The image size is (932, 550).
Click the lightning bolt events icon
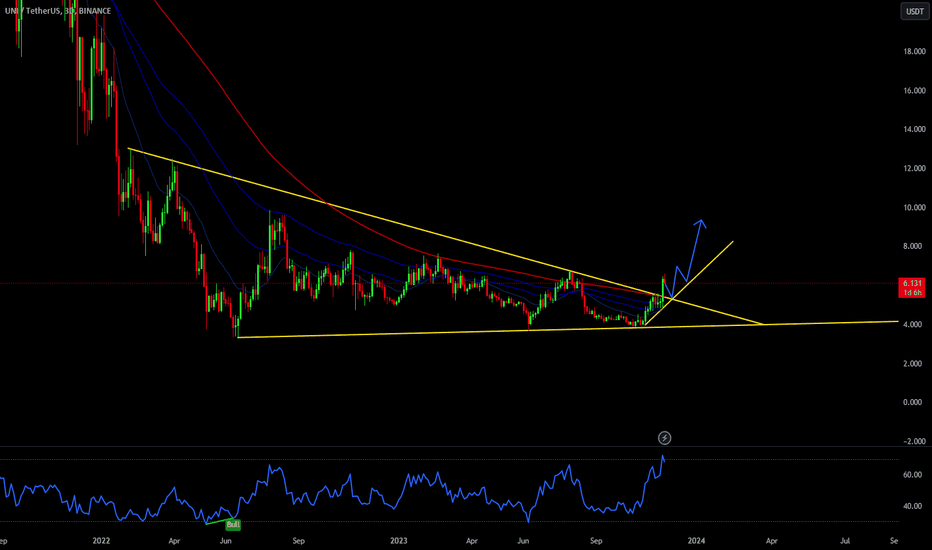665,438
